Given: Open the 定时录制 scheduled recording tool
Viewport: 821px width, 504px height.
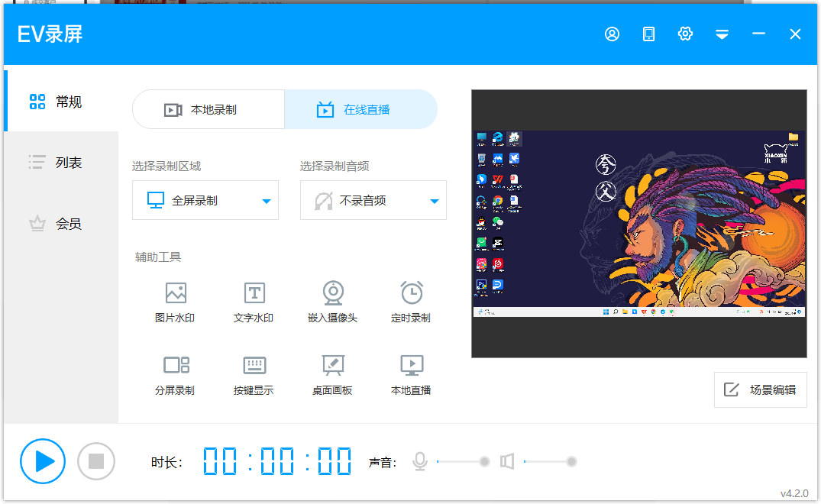Looking at the screenshot, I should (x=411, y=302).
